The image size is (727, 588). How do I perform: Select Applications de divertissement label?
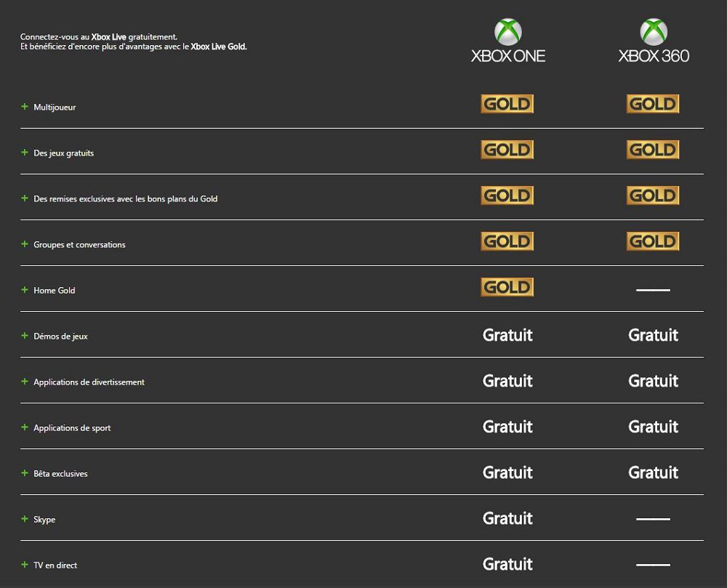pos(89,382)
